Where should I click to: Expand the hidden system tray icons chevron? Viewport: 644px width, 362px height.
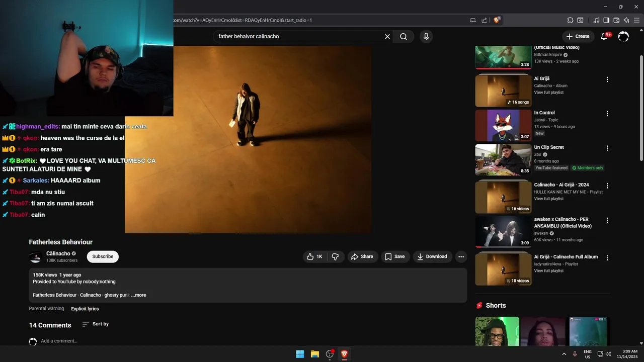563,354
